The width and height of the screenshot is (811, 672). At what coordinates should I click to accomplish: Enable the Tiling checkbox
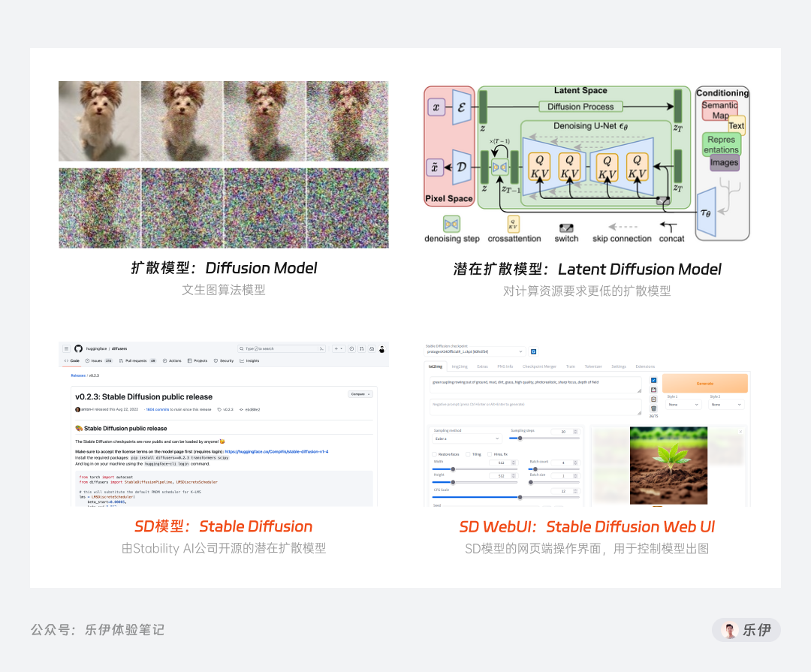(468, 454)
